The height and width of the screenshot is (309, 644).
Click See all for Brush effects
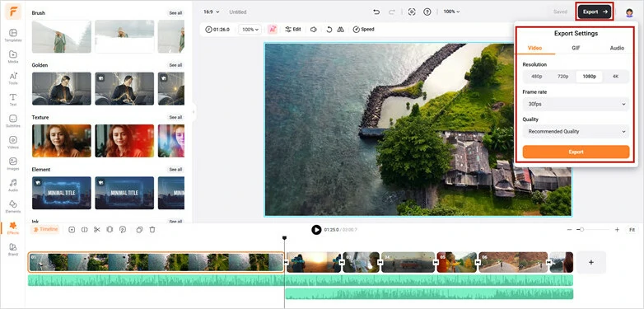coord(175,13)
